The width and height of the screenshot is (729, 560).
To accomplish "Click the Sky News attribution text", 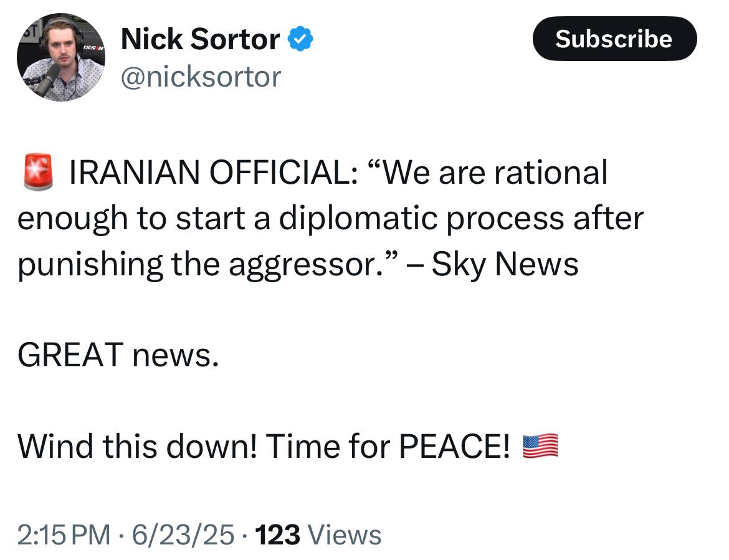I will [x=505, y=264].
